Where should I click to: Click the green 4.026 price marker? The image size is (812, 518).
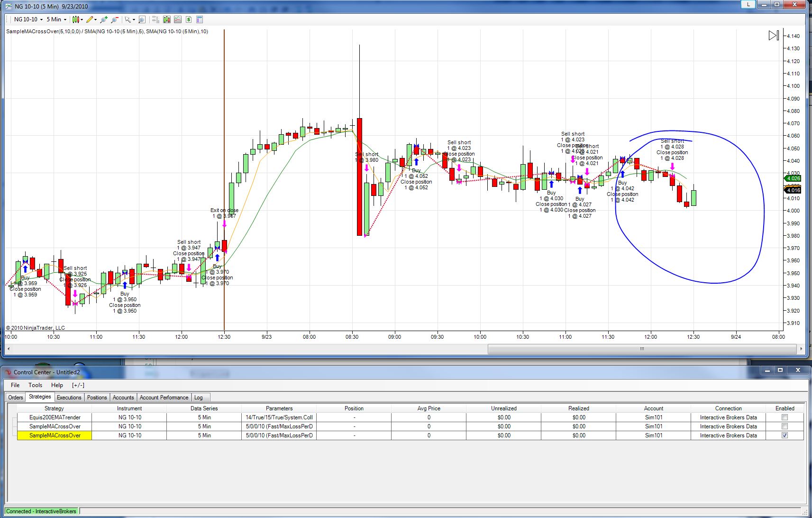point(793,178)
